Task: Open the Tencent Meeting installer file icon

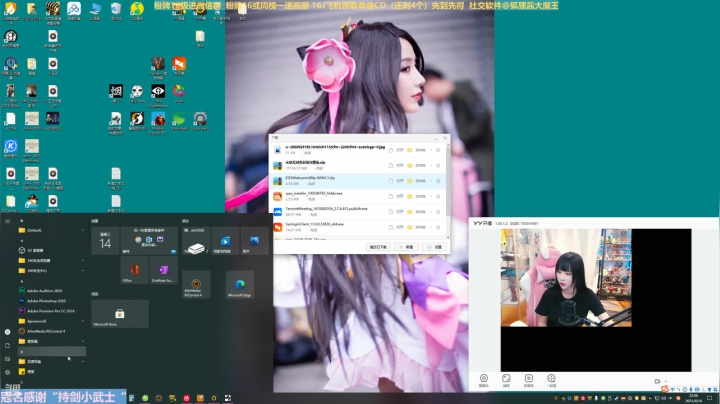Action: click(278, 212)
